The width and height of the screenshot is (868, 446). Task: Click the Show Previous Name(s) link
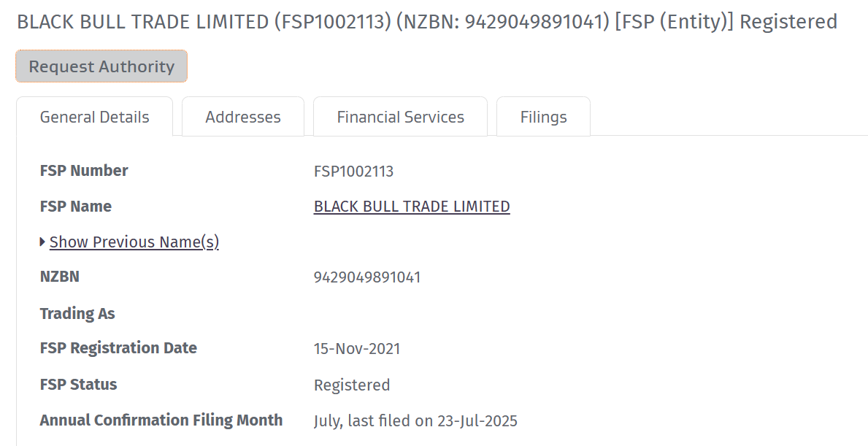[x=134, y=242]
